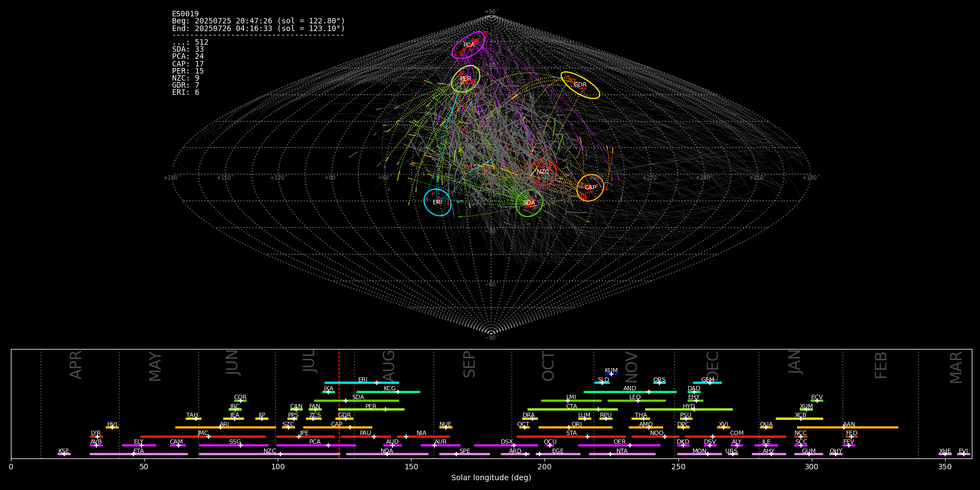Click the COM red bar in timeline
Image resolution: width=980 pixels, height=490 pixels.
click(736, 437)
